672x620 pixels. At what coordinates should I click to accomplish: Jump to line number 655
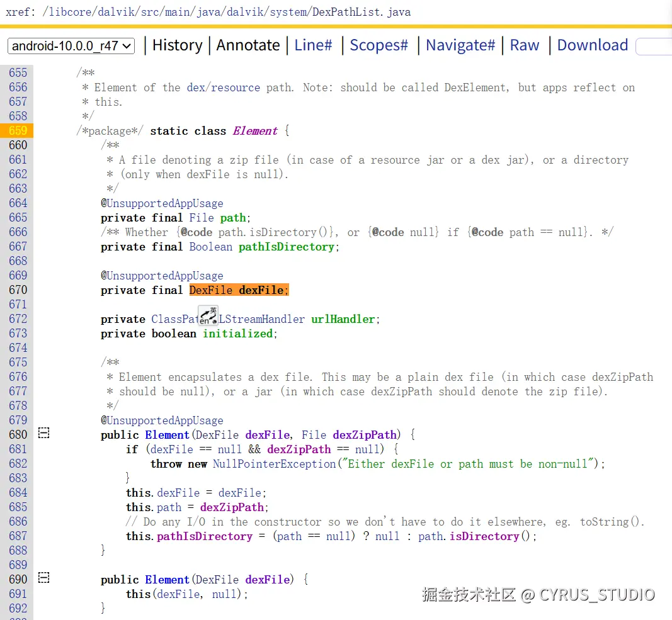coord(18,72)
